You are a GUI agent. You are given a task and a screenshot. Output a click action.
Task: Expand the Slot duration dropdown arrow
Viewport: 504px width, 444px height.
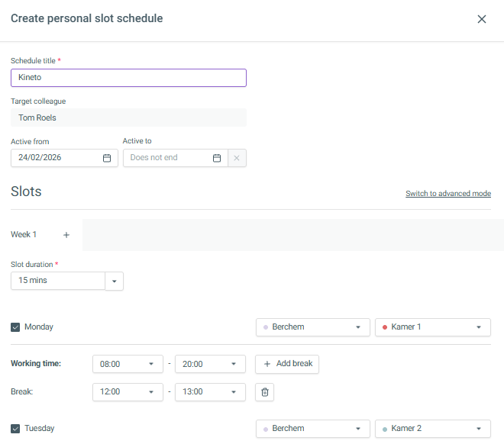click(114, 282)
